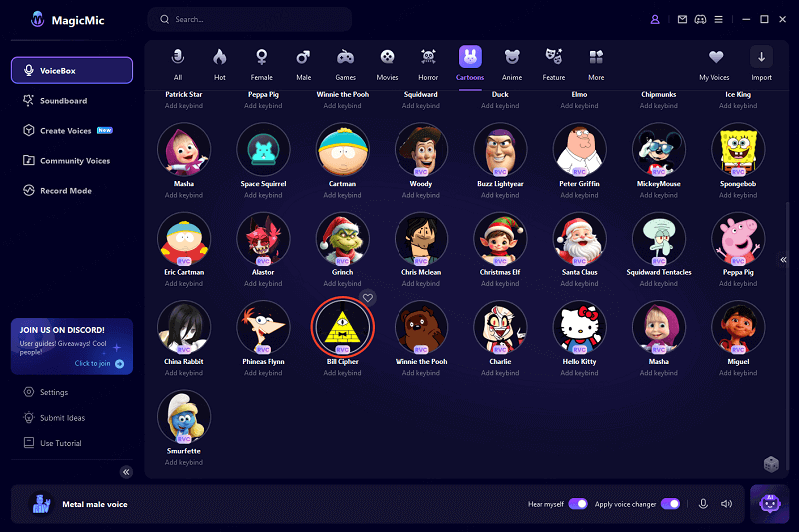Click the speaker volume icon
The height and width of the screenshot is (532, 799).
click(727, 504)
